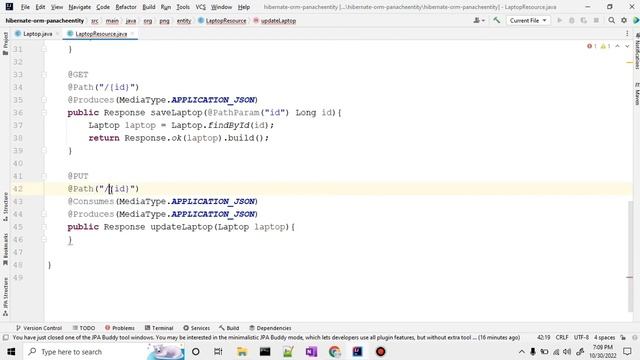640x360 pixels.
Task: Open the VCS menu
Action: [x=200, y=7]
